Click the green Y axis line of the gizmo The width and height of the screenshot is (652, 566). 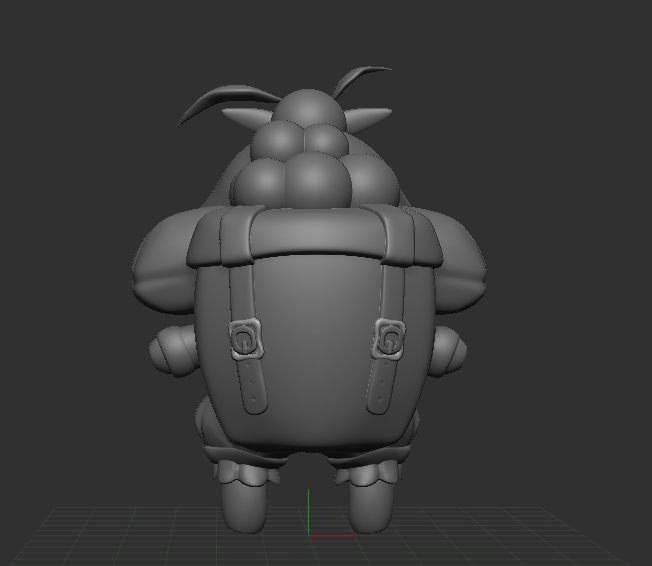coord(308,512)
